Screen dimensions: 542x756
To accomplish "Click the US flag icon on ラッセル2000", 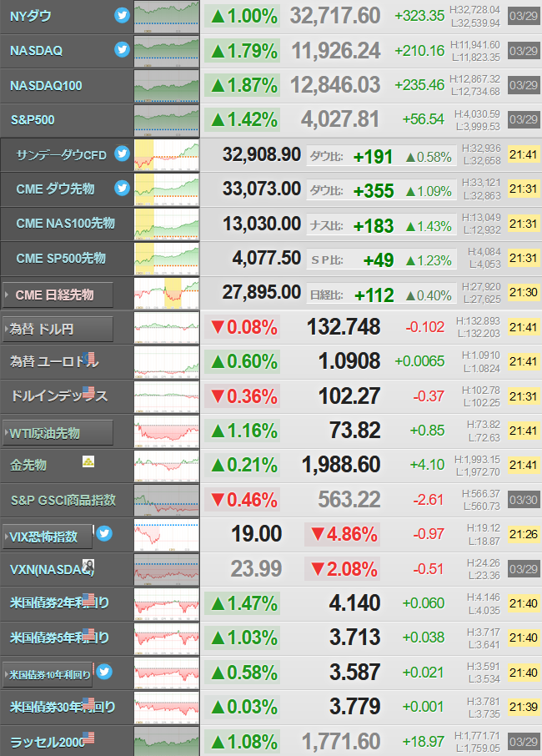I will [x=88, y=738].
